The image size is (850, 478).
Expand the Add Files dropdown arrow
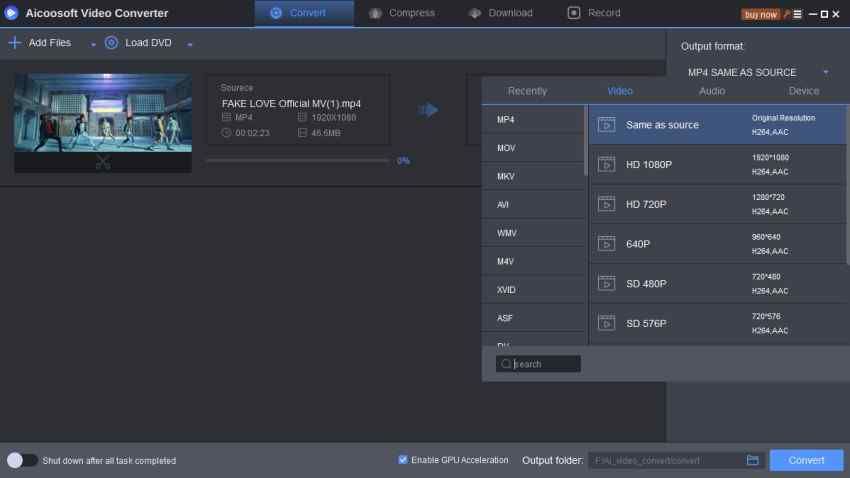pyautogui.click(x=94, y=44)
